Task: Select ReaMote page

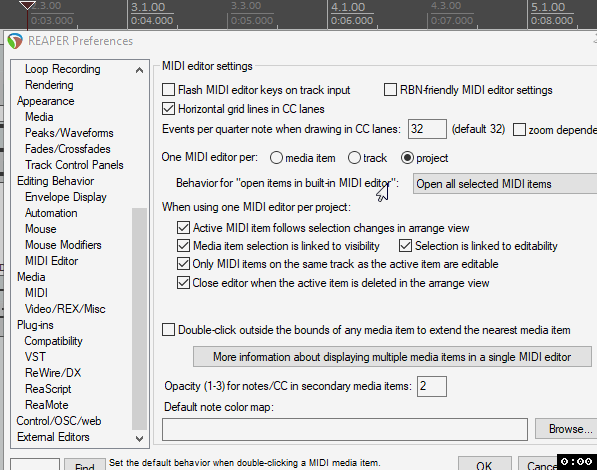Action: tap(46, 405)
